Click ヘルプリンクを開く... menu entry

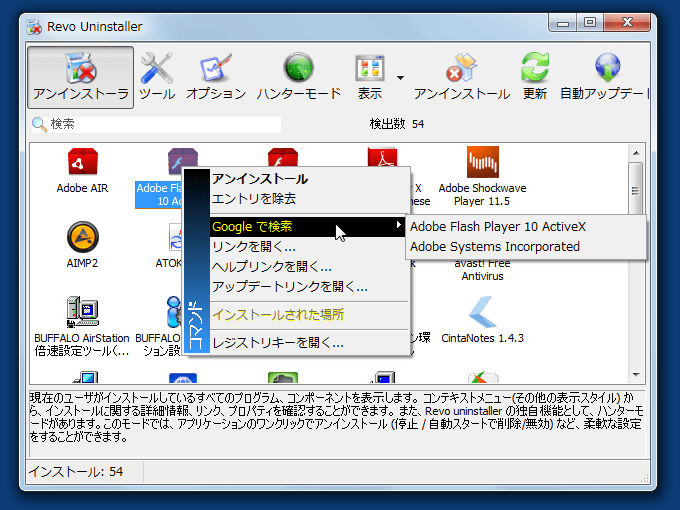coord(310,266)
